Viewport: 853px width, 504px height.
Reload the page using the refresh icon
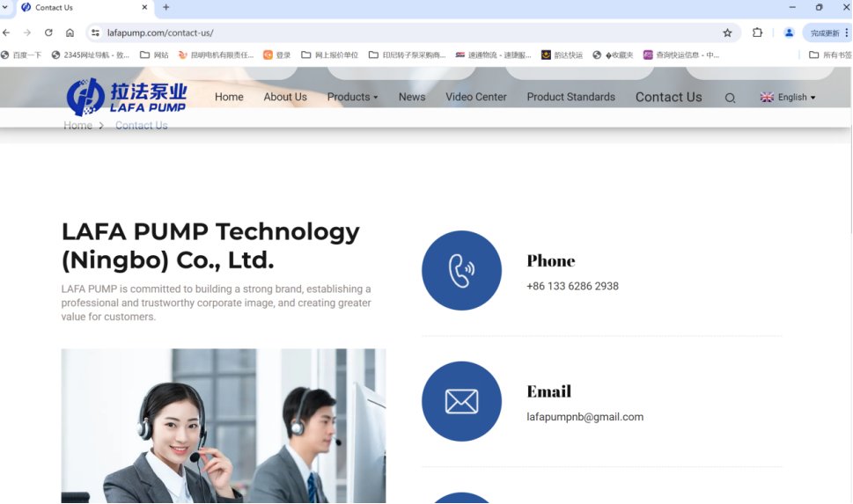pos(48,33)
